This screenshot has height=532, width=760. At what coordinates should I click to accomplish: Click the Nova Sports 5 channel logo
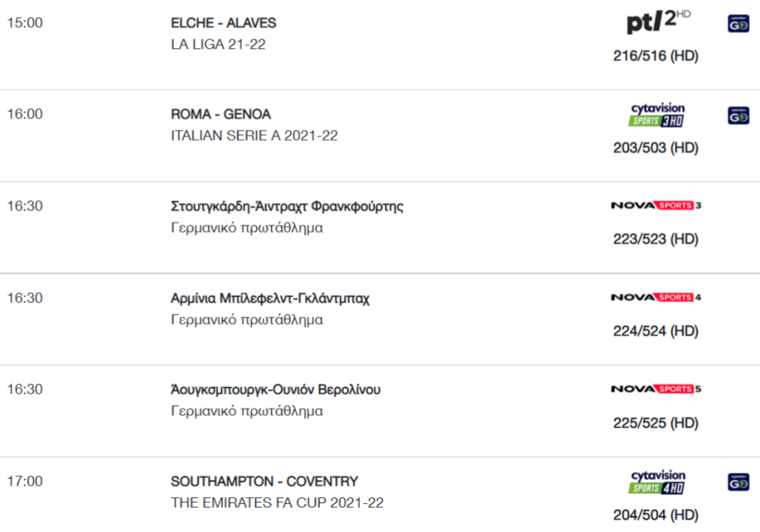click(x=656, y=388)
